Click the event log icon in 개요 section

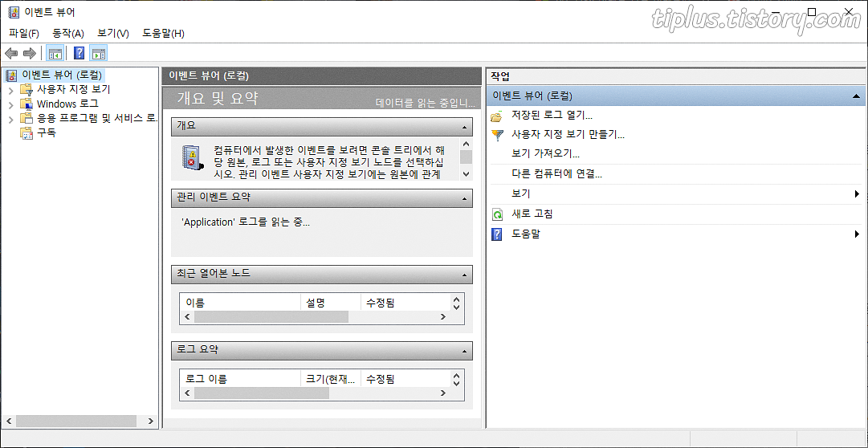192,158
